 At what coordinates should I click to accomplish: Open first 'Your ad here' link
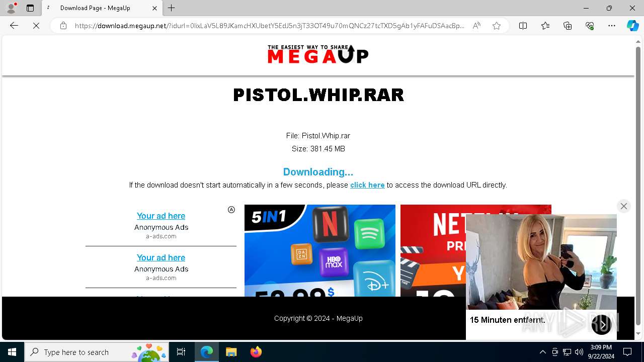[161, 216]
